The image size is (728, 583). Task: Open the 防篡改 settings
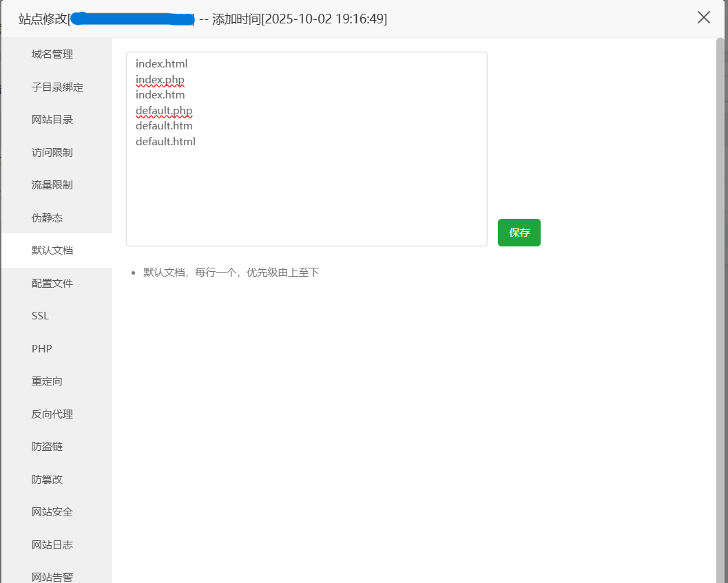click(x=47, y=480)
